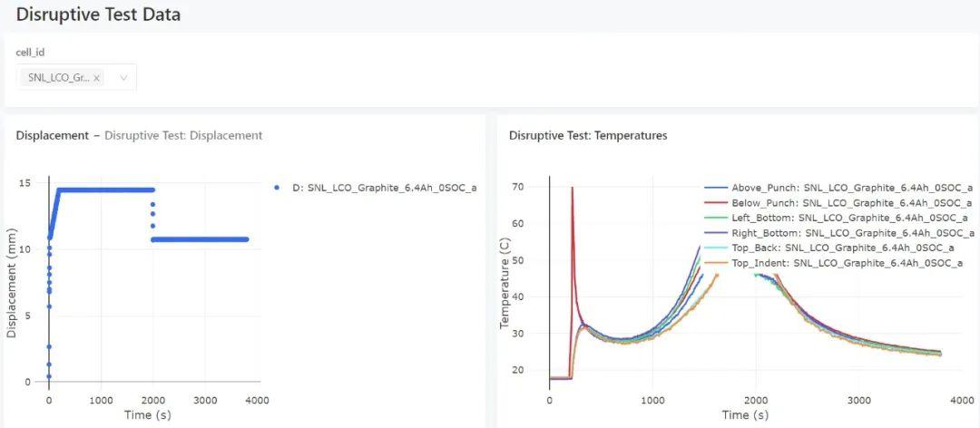980x428 pixels.
Task: Open the cell_id selection box
Action: 76,77
